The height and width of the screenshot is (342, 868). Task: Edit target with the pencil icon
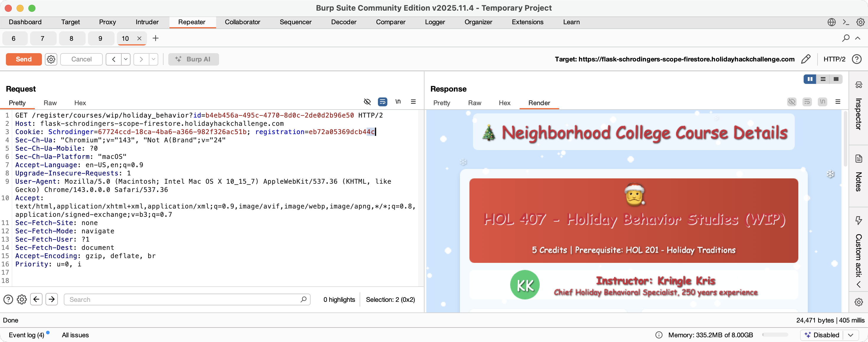pos(806,59)
